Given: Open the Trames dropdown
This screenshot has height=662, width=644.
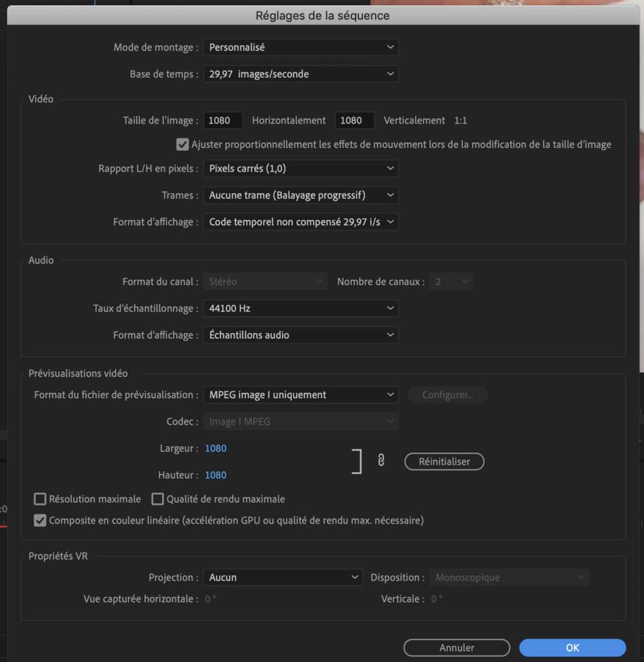Looking at the screenshot, I should 301,195.
